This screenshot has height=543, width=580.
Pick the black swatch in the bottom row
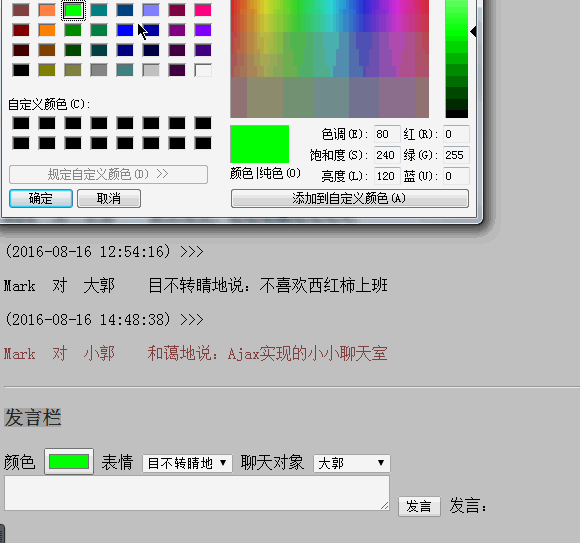(21, 70)
